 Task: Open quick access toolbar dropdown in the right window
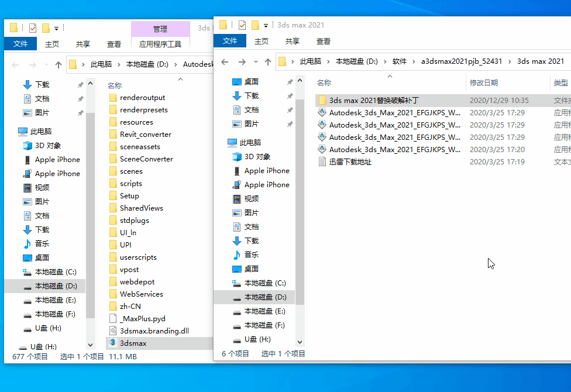(x=266, y=26)
